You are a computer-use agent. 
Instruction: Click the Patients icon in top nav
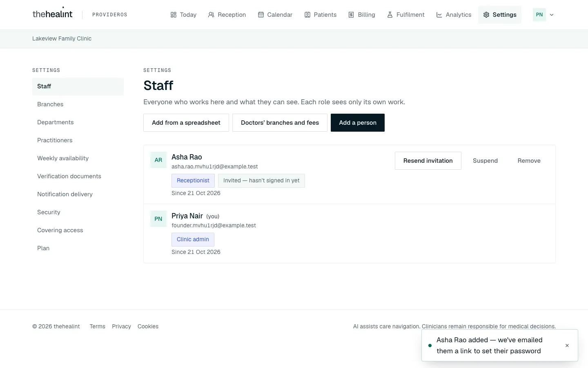click(x=307, y=15)
